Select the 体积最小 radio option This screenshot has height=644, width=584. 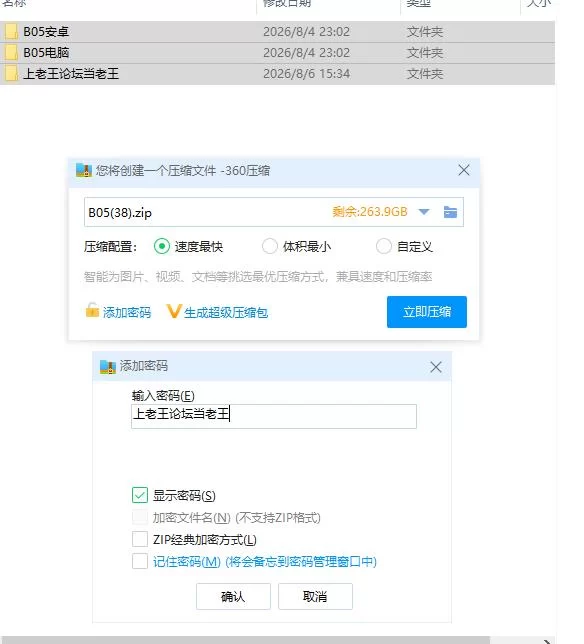click(x=269, y=246)
